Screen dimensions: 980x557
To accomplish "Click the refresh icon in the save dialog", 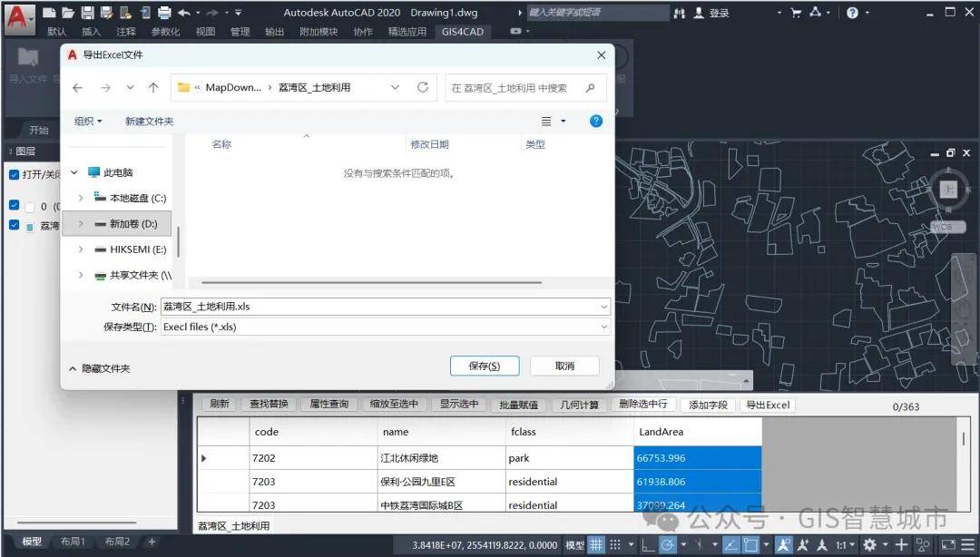I will pos(422,88).
